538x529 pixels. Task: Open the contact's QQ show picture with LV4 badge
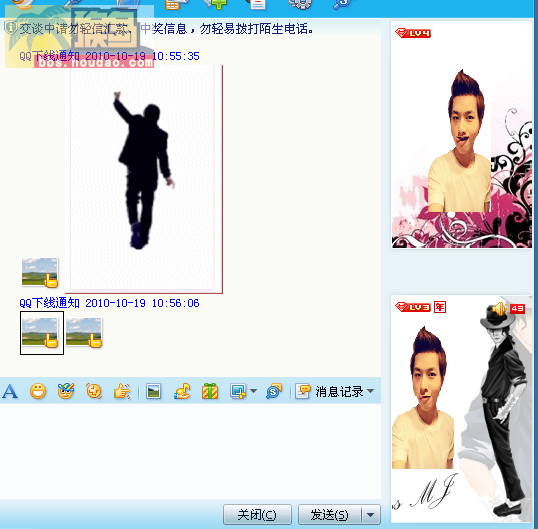click(x=461, y=134)
